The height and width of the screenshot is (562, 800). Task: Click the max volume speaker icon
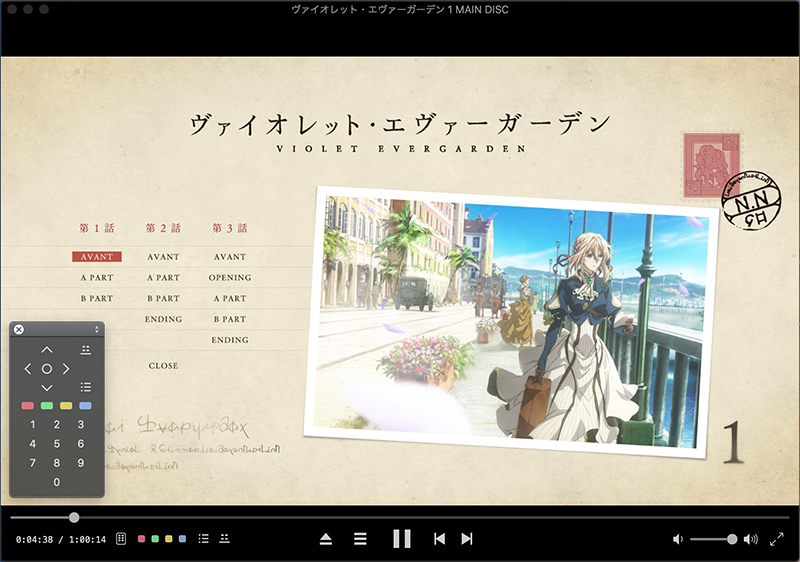coord(751,539)
